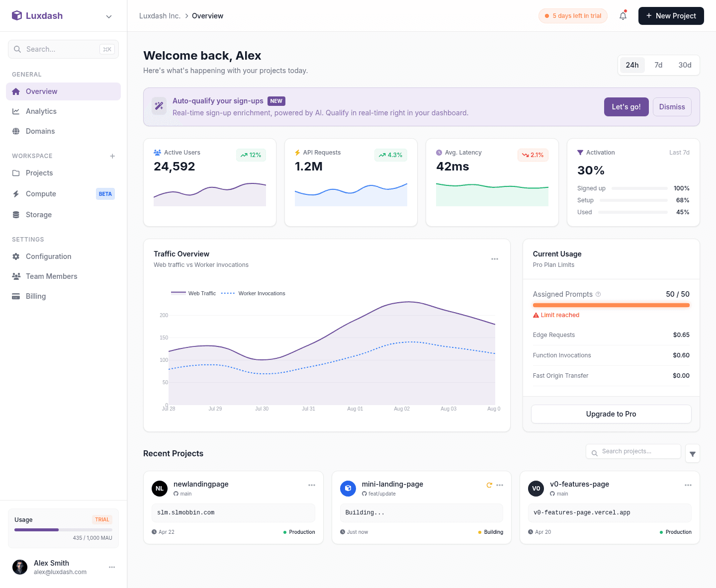Click the NL project avatar
This screenshot has height=588, width=716.
tap(160, 489)
